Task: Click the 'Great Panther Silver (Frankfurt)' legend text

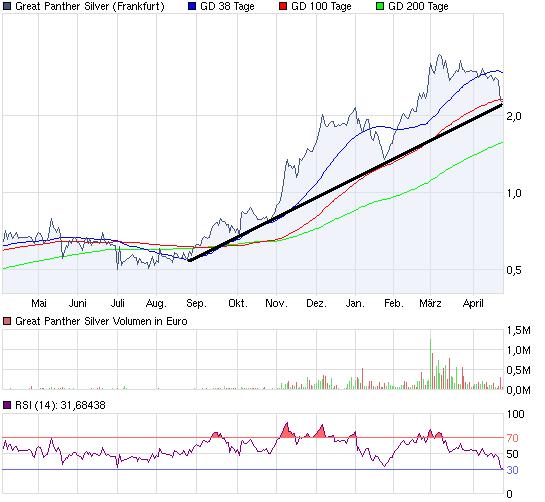Action: [90, 6]
